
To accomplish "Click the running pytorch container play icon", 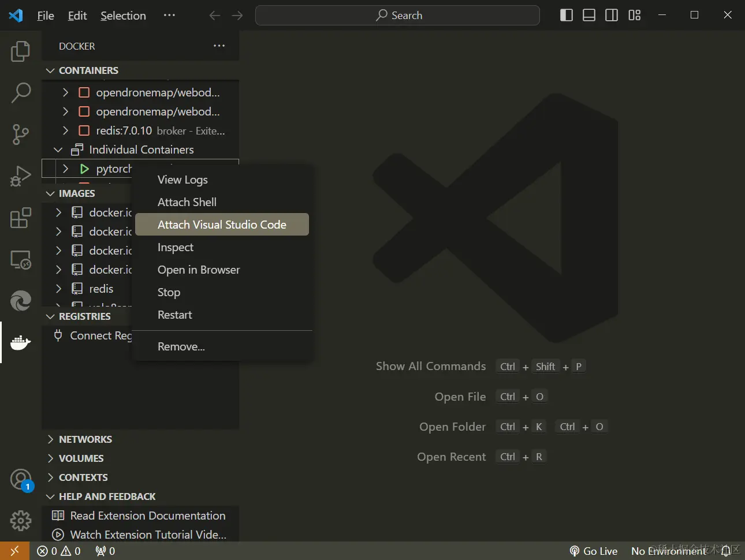I will [x=84, y=169].
